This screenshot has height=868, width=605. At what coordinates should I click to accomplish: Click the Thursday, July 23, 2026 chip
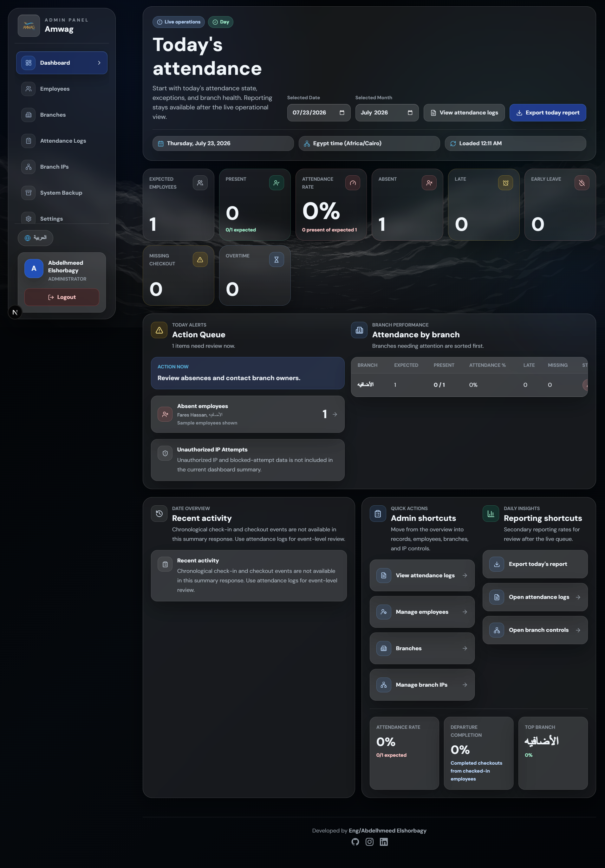[x=223, y=144]
